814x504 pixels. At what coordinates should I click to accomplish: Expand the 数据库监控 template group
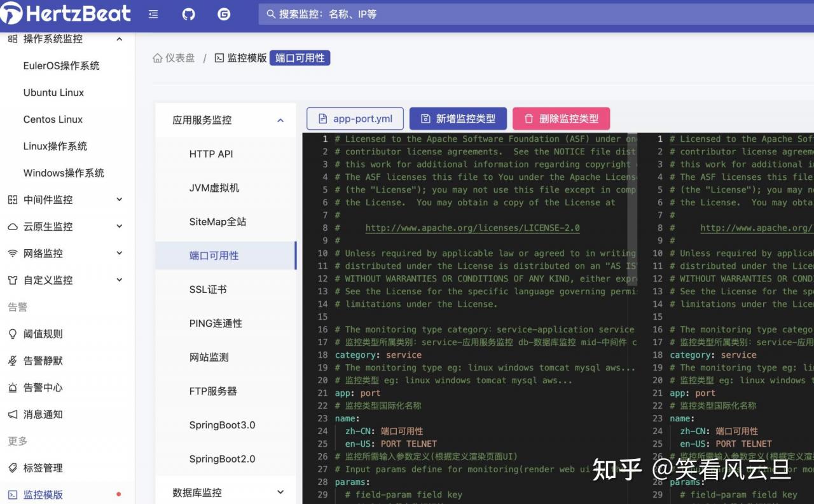click(280, 493)
